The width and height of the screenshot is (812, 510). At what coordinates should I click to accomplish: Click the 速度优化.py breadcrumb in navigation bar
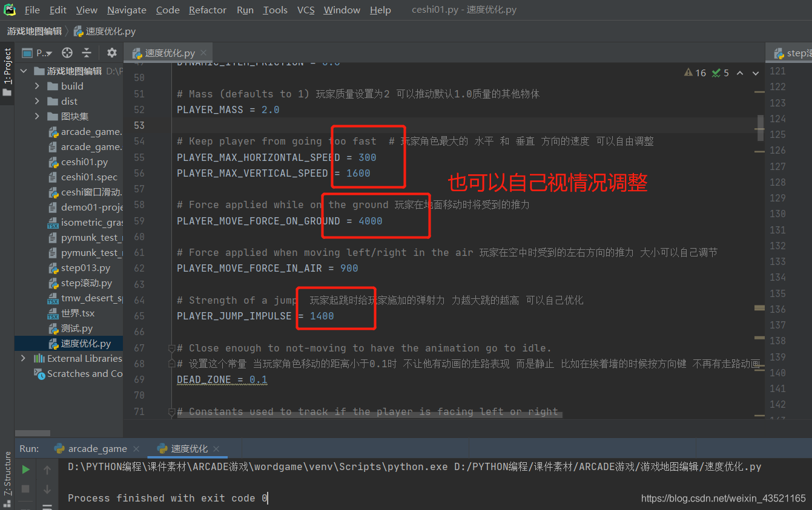point(104,31)
